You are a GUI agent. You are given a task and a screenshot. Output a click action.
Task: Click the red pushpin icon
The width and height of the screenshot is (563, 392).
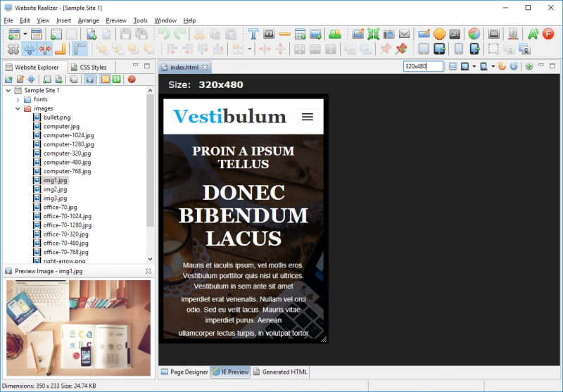click(x=401, y=49)
